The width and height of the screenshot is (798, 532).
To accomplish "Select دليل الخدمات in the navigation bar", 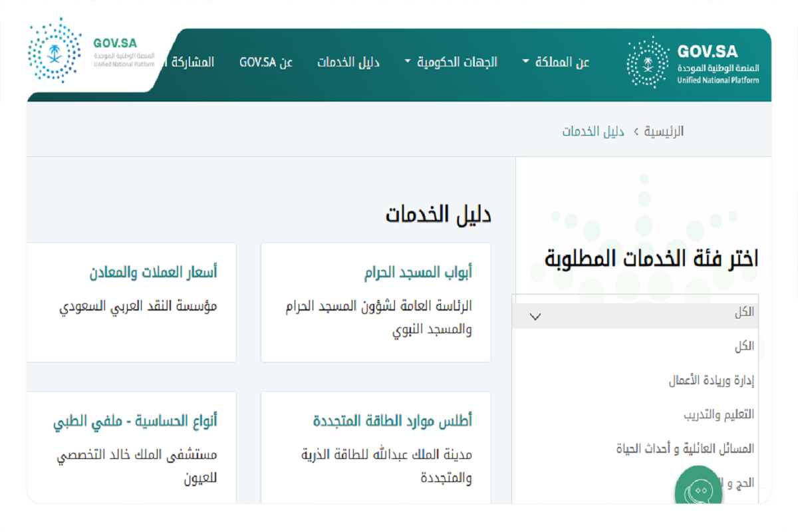I will pos(348,62).
